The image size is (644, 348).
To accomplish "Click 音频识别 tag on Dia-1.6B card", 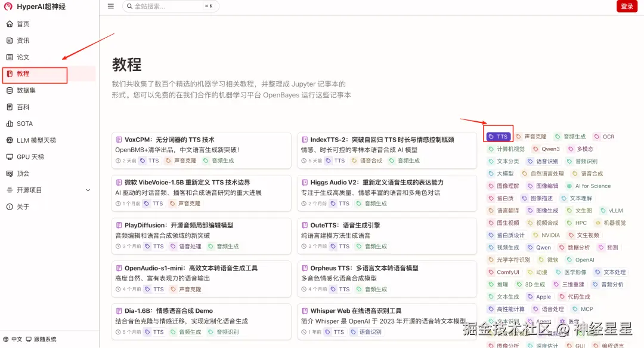I will click(224, 332).
